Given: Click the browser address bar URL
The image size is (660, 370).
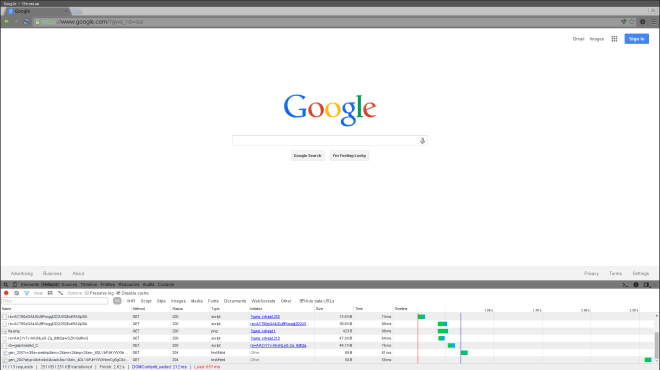Looking at the screenshot, I should click(x=93, y=22).
